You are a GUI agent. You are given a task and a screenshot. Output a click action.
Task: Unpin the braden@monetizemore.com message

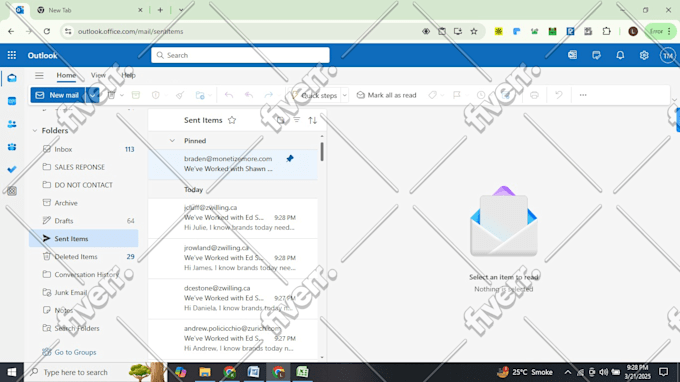pos(290,159)
